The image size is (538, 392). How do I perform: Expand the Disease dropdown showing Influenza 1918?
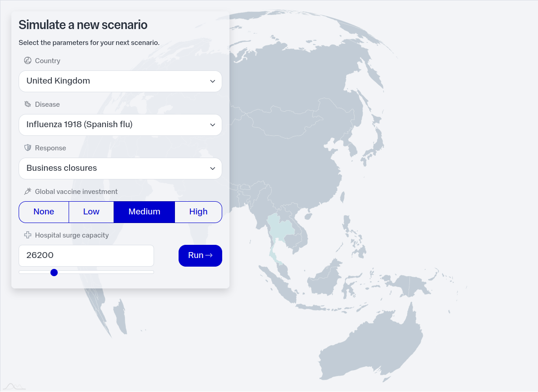pyautogui.click(x=120, y=125)
